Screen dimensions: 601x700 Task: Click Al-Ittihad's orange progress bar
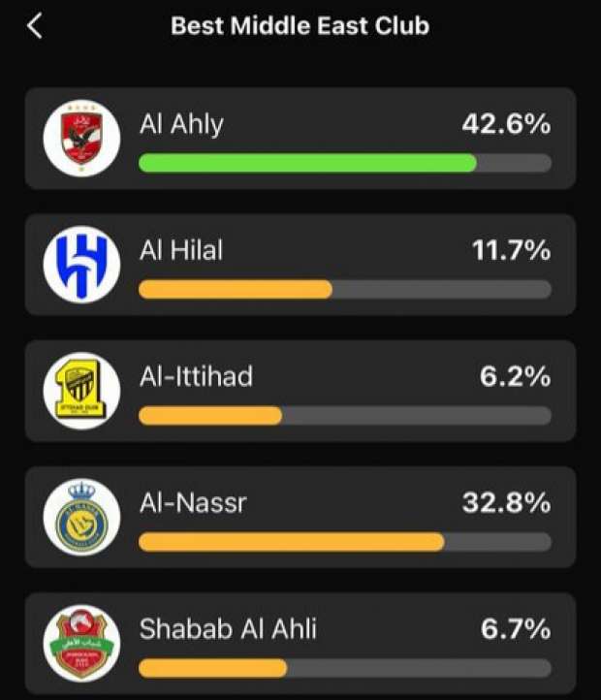click(x=210, y=415)
